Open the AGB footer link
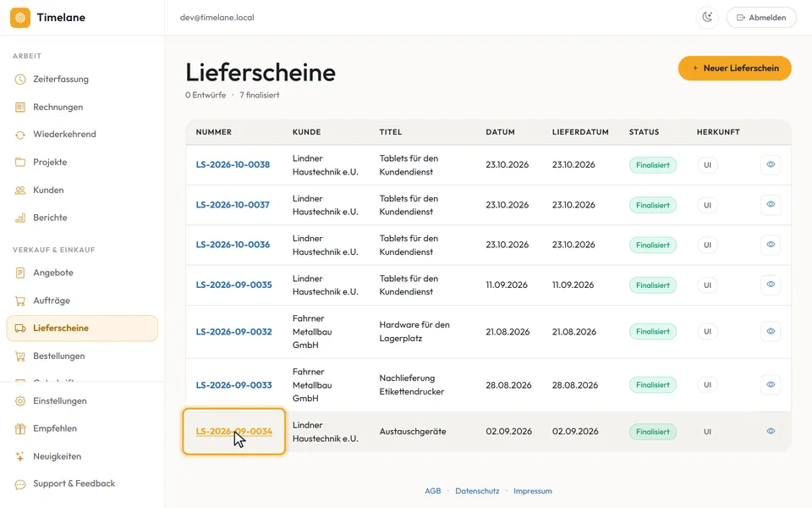812x508 pixels. pyautogui.click(x=432, y=491)
